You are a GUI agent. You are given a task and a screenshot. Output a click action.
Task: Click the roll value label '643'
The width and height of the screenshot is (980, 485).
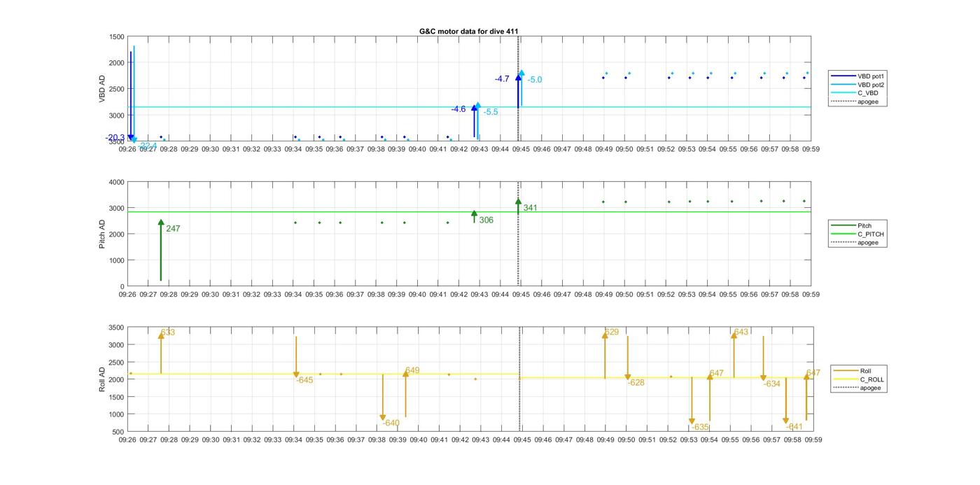(741, 332)
